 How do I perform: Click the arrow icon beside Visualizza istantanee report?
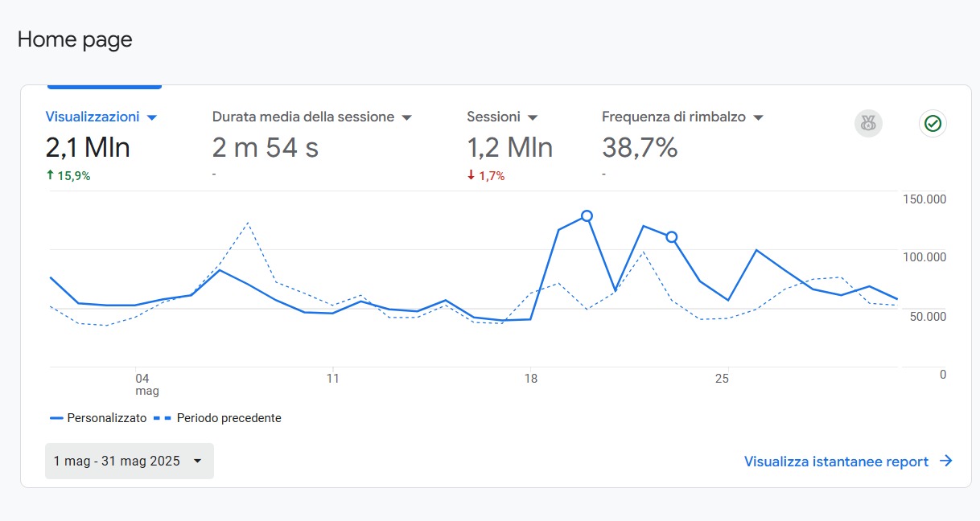pyautogui.click(x=946, y=461)
